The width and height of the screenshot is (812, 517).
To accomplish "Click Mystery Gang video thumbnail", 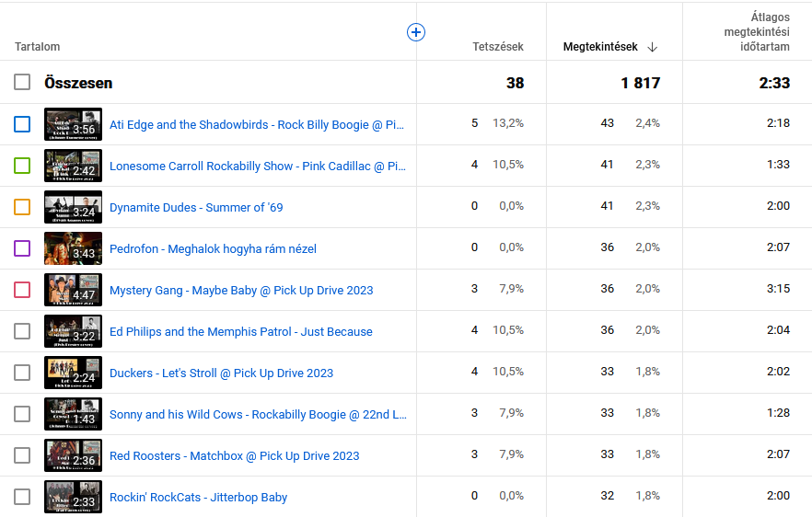I will (x=73, y=290).
